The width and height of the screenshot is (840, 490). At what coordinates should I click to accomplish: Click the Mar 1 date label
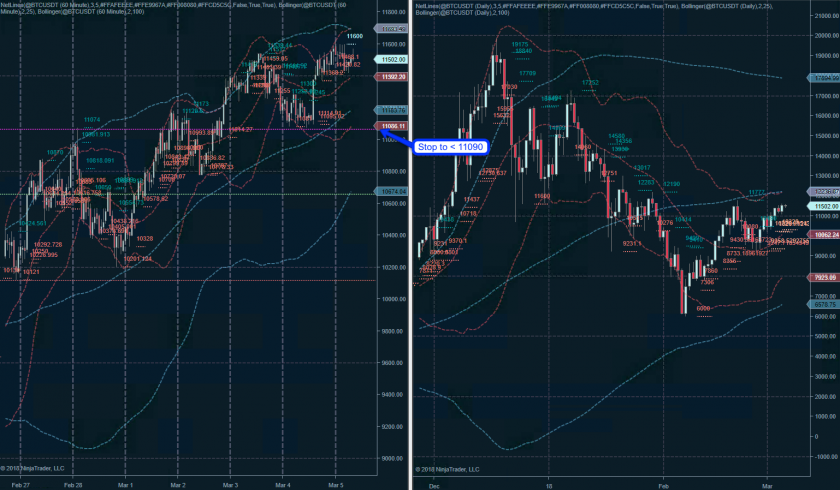click(x=125, y=485)
